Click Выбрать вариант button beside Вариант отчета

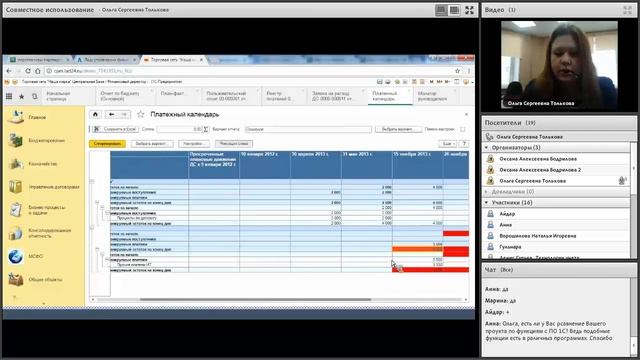398,129
